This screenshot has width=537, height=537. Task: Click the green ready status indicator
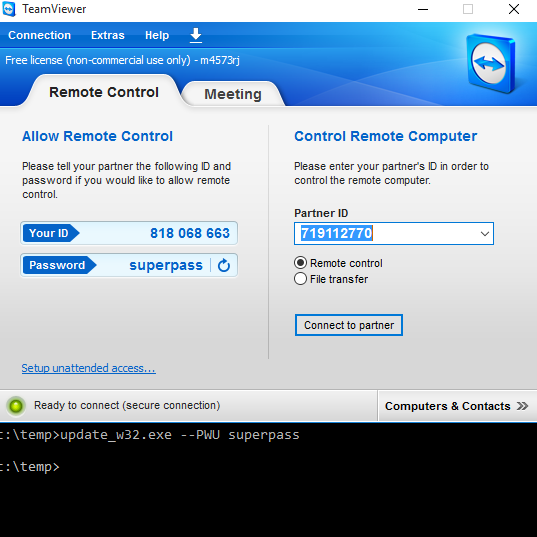coord(16,406)
